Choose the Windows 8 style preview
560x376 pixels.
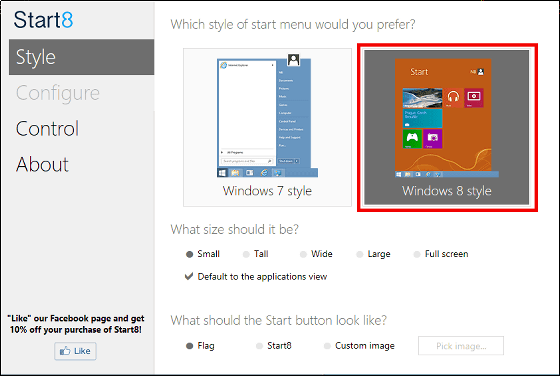(x=447, y=127)
